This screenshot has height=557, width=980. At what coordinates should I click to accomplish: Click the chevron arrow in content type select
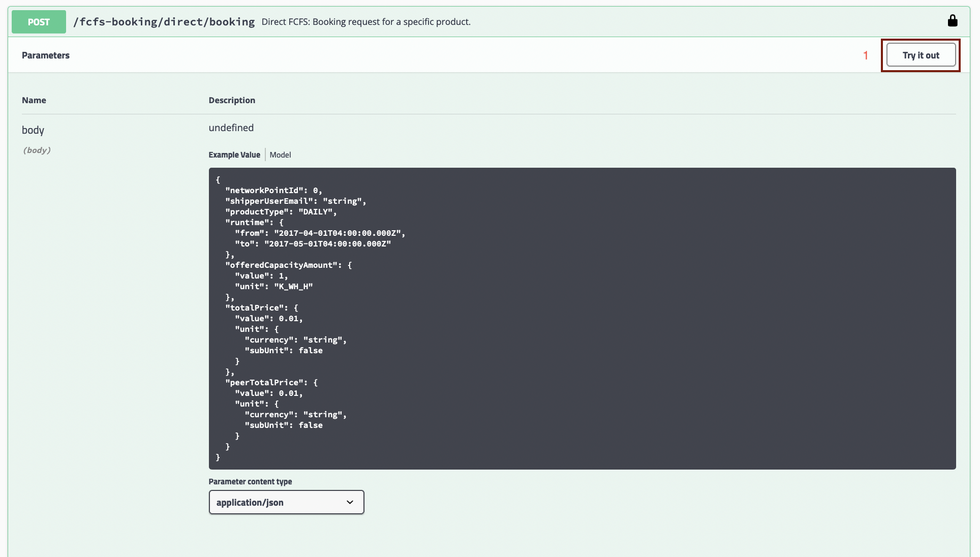click(350, 502)
